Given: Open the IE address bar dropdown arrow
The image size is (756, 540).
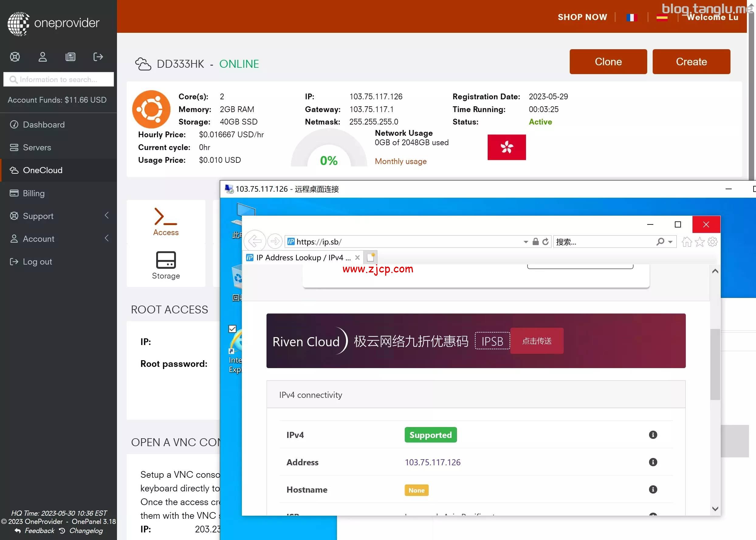Looking at the screenshot, I should point(525,242).
